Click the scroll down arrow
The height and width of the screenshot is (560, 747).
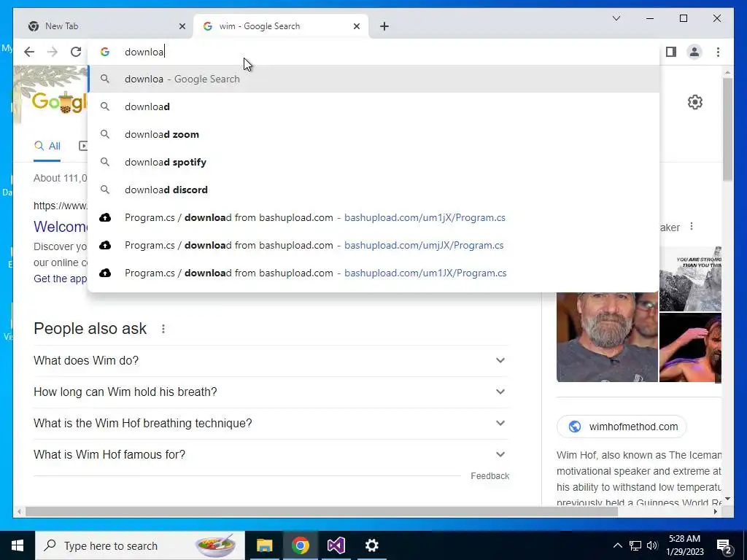pos(727,499)
